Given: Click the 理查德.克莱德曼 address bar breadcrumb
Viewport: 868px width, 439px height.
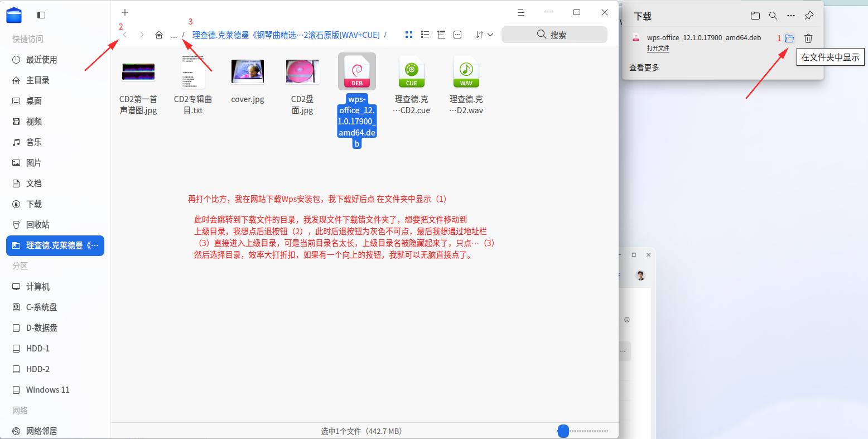Looking at the screenshot, I should [286, 35].
